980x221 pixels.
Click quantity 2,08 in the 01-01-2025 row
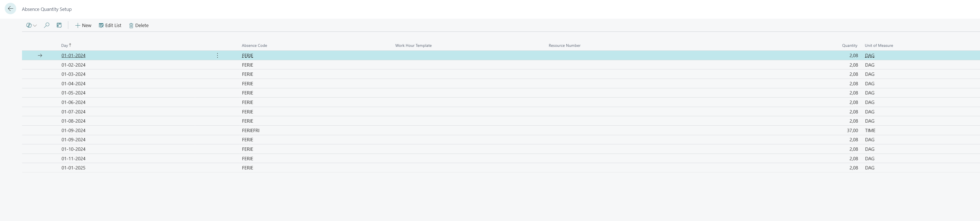(x=853, y=168)
